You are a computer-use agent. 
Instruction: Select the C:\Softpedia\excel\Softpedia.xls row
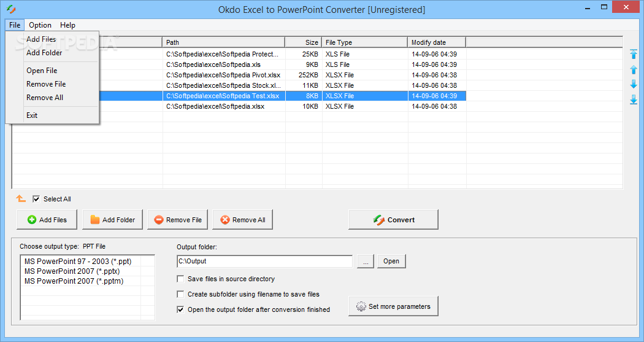tap(239, 64)
